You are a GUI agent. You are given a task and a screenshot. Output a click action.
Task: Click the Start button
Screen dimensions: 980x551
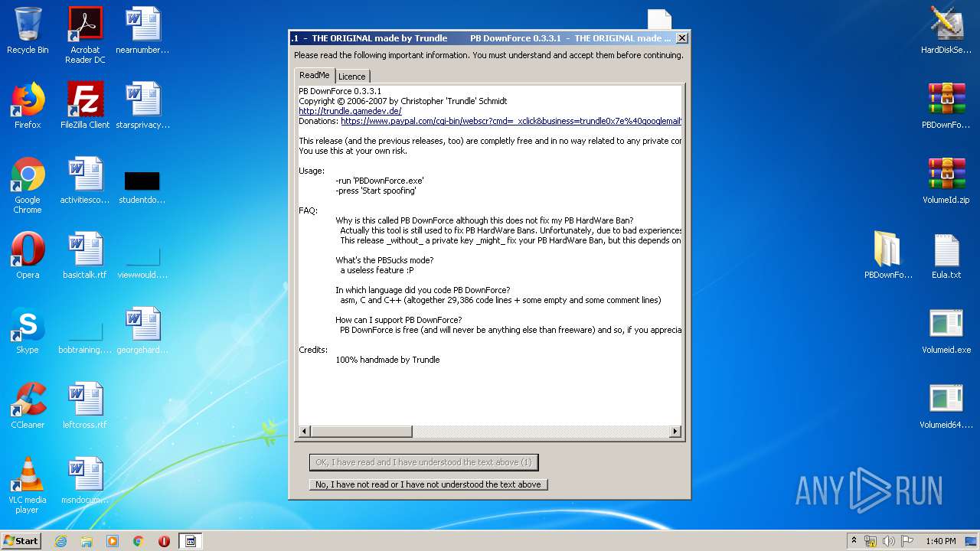coord(21,541)
